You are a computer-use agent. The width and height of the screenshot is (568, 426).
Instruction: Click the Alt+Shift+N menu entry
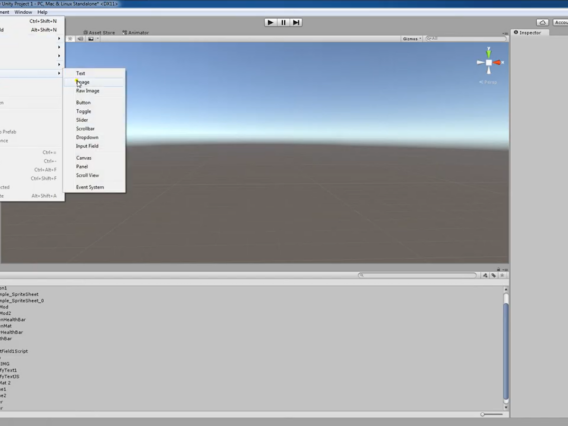tap(32, 30)
